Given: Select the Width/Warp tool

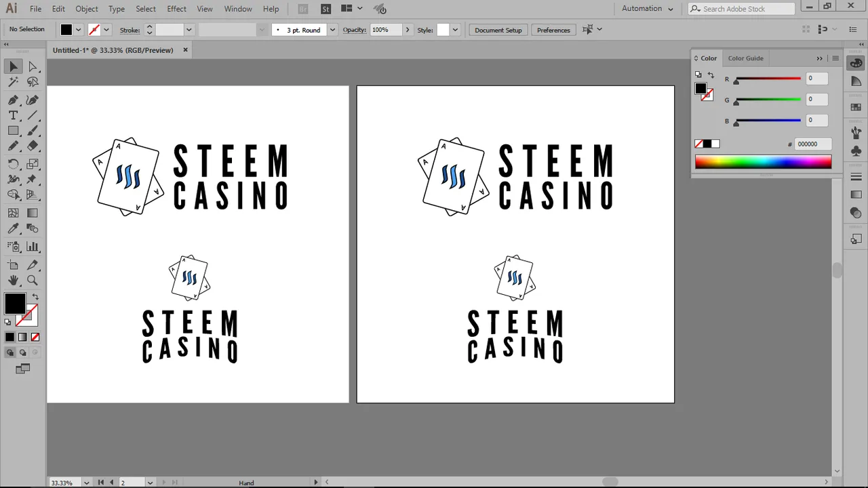Looking at the screenshot, I should pyautogui.click(x=14, y=180).
